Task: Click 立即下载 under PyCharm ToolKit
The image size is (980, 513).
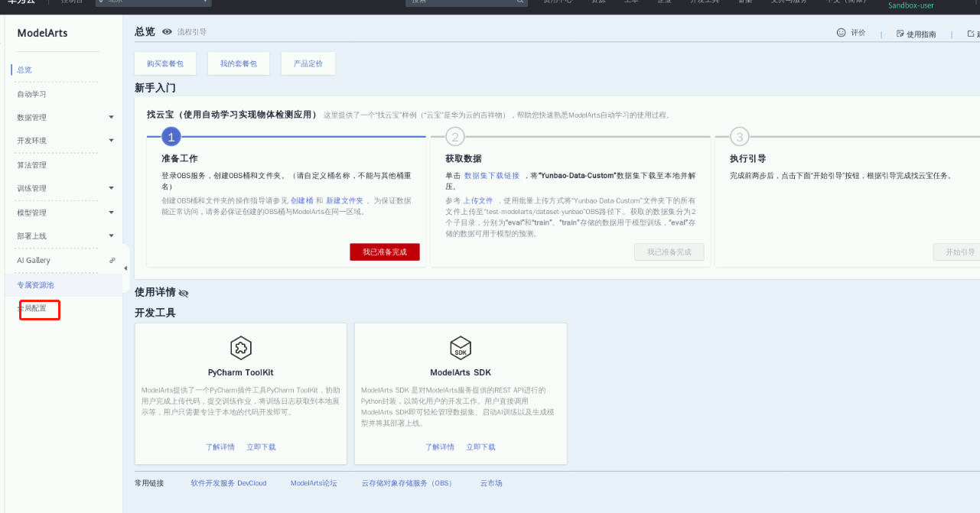Action: point(261,447)
